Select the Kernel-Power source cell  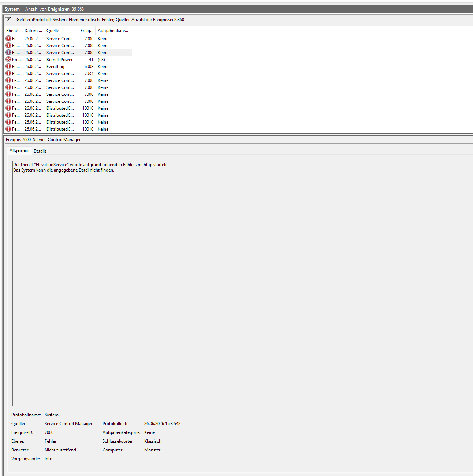[x=59, y=59]
